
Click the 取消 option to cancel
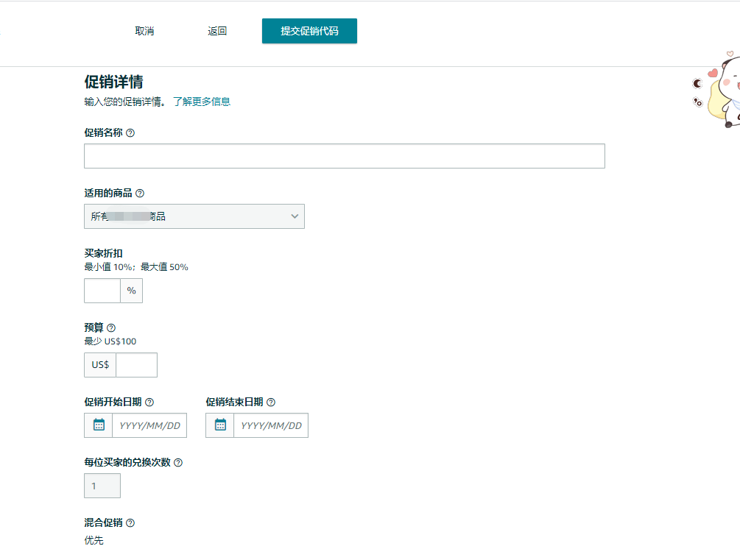(x=144, y=30)
